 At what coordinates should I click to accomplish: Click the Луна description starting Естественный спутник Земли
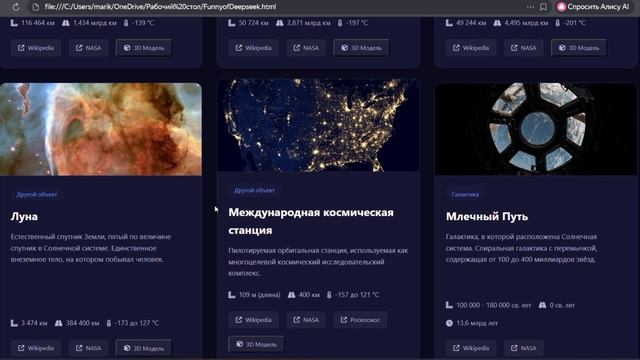(91, 248)
